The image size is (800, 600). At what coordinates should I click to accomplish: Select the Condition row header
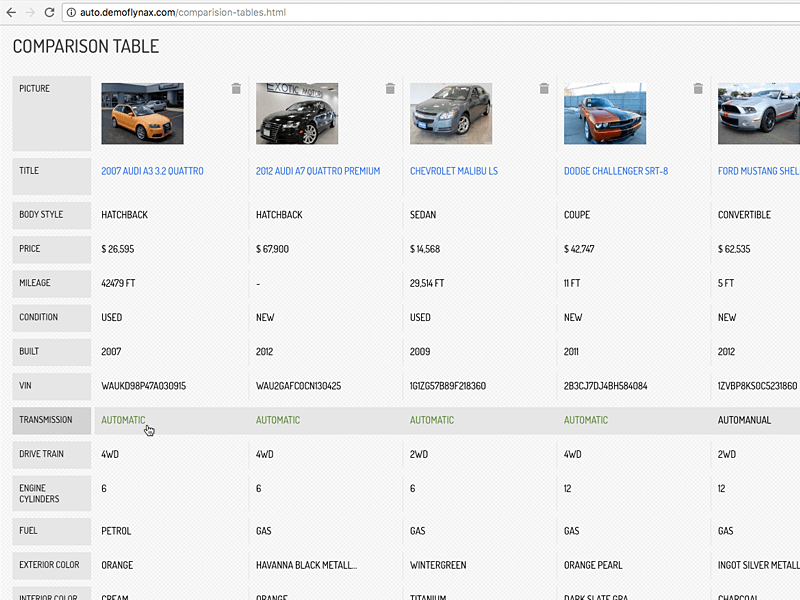(x=52, y=317)
